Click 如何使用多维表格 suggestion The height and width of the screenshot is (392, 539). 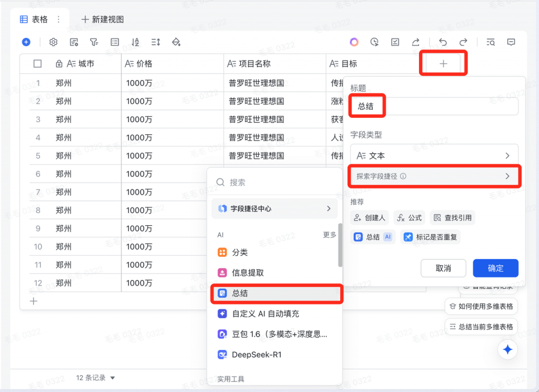click(x=481, y=306)
